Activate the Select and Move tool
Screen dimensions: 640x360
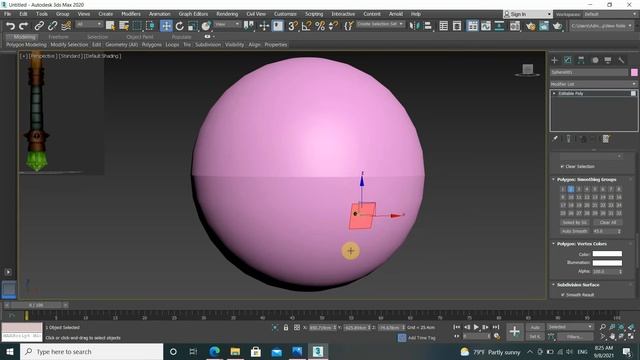pos(166,26)
